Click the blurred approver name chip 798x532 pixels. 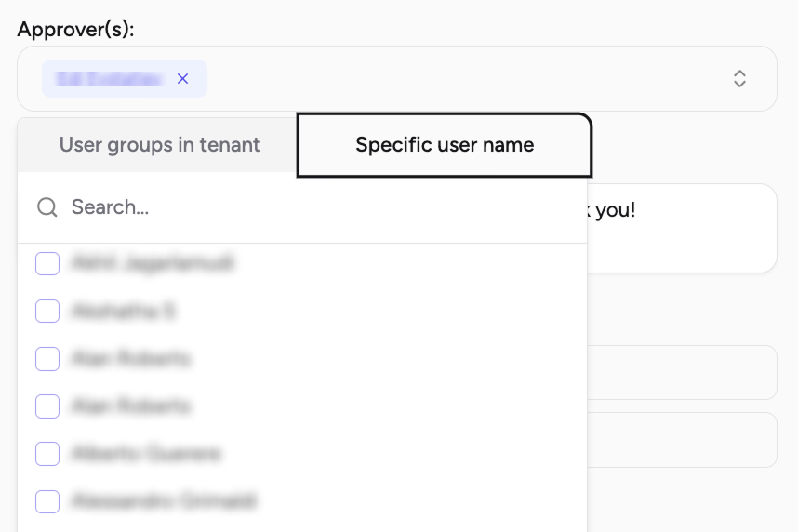[109, 79]
